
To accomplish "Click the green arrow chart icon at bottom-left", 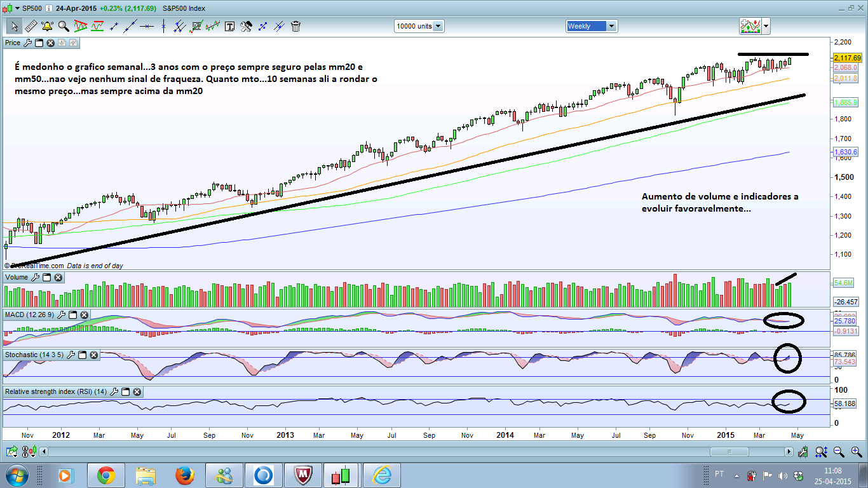I will [x=12, y=452].
